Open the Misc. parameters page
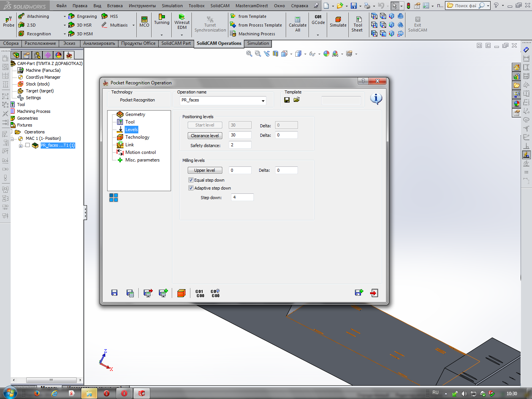The image size is (532, 399). 142,160
